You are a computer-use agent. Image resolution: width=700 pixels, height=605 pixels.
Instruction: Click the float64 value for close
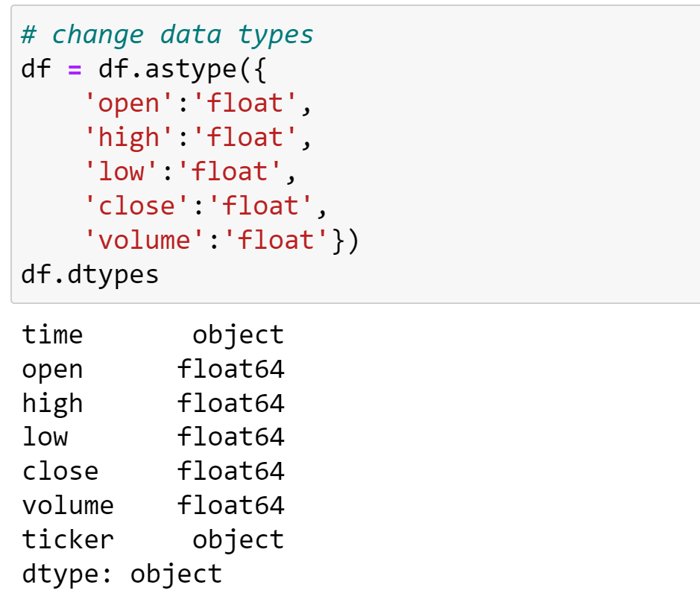(231, 471)
